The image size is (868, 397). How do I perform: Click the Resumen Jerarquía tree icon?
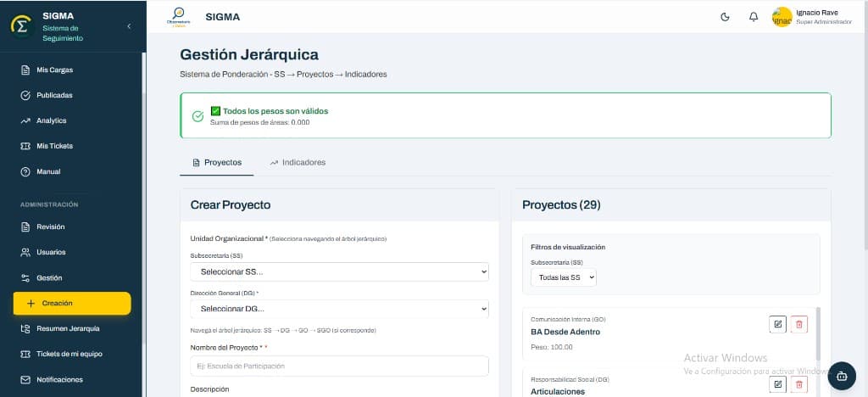coord(25,328)
